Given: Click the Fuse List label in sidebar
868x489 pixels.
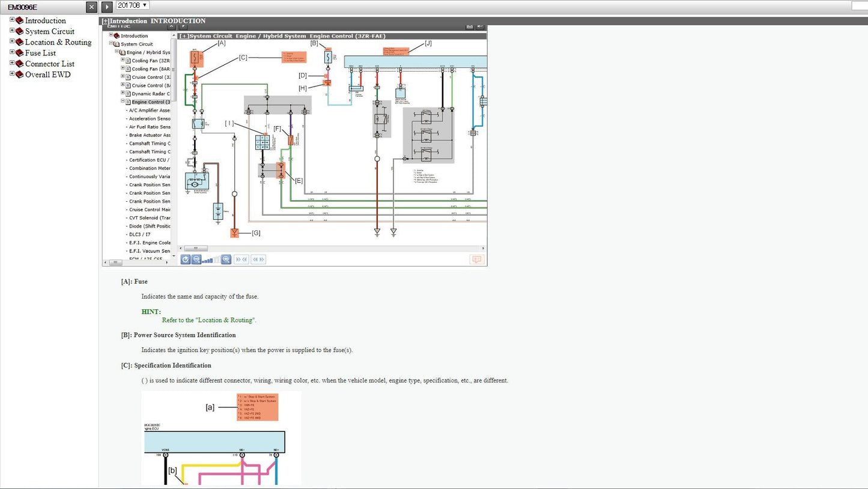Looking at the screenshot, I should coord(40,53).
